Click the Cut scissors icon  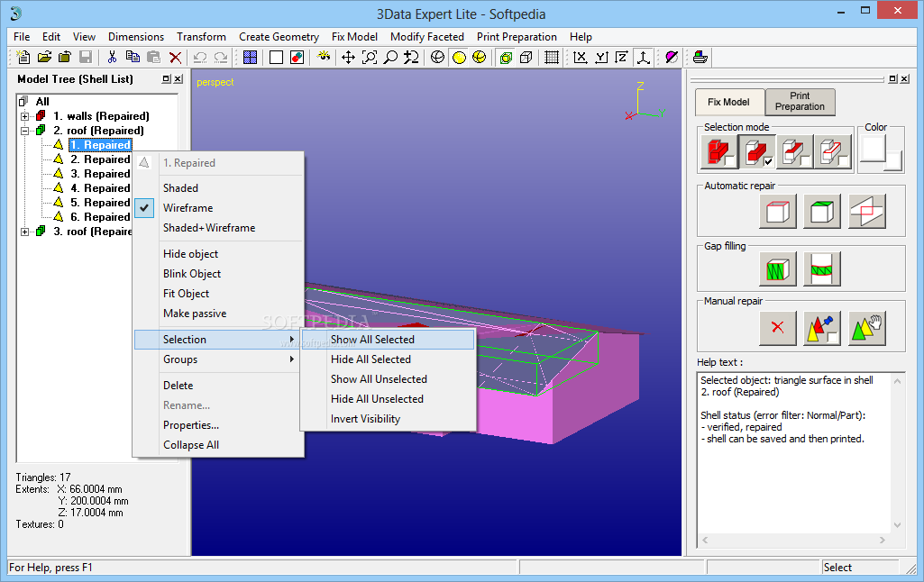[x=112, y=57]
